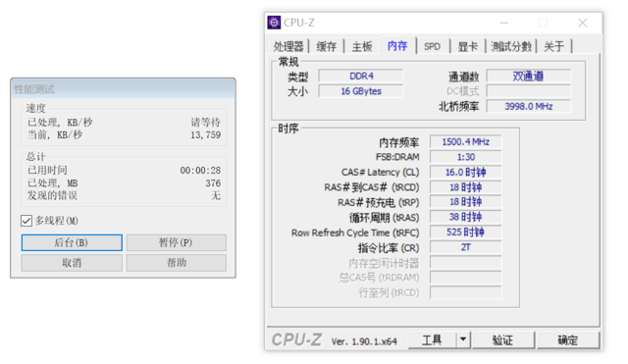The height and width of the screenshot is (364, 628).
Task: Click the 后台(B) button
Action: click(72, 242)
